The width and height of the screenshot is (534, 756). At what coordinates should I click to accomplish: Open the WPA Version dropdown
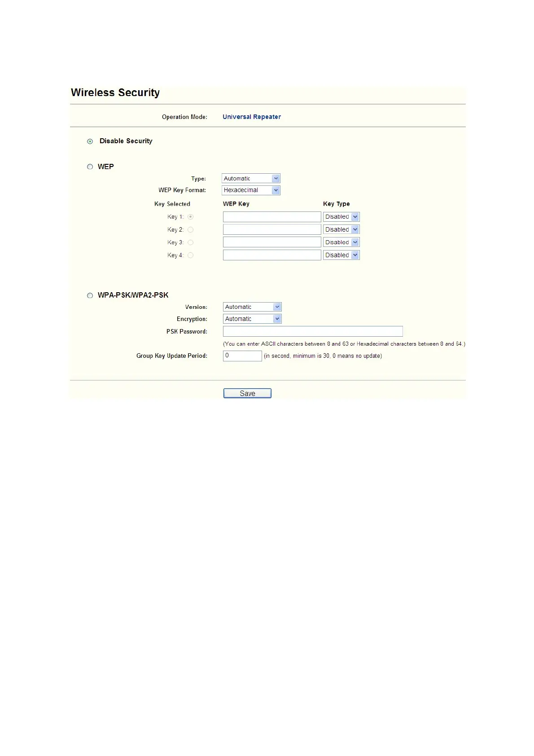coord(252,307)
